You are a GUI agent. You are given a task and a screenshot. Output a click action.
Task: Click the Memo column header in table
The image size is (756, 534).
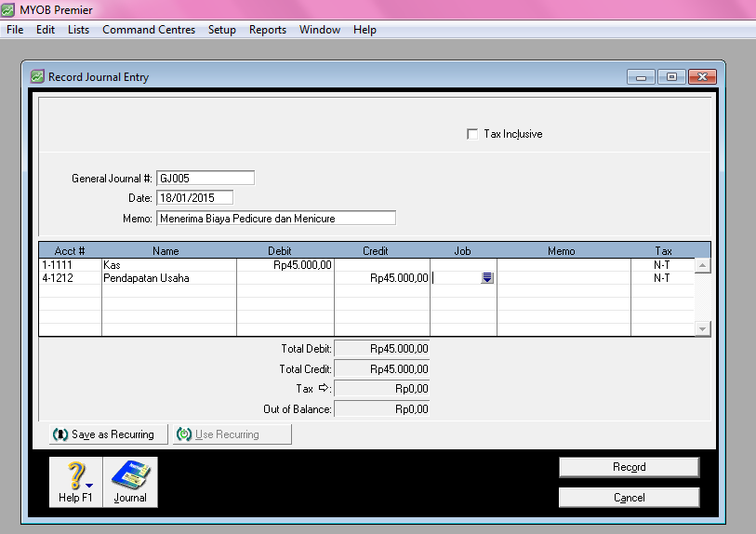coord(562,251)
